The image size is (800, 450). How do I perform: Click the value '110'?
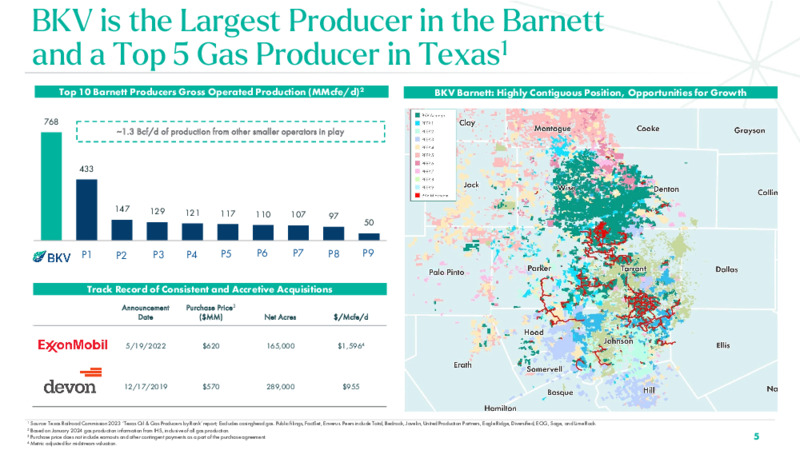tap(263, 214)
